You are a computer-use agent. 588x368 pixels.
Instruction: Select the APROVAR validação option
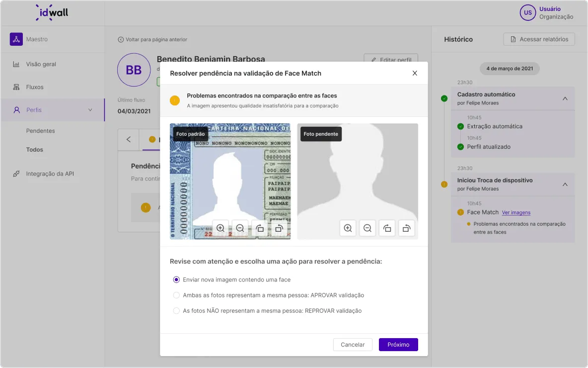click(176, 295)
